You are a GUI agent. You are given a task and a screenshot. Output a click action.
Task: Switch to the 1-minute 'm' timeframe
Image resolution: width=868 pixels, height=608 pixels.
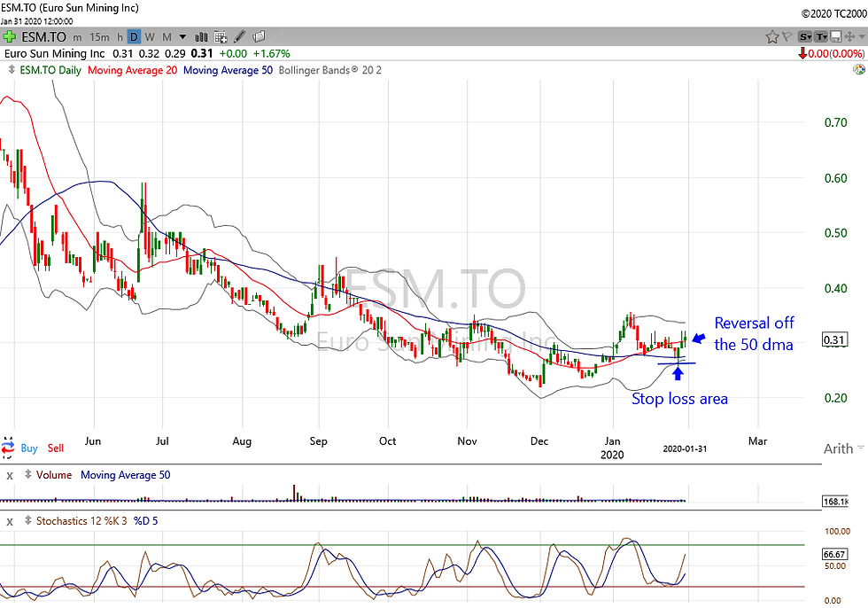(77, 37)
